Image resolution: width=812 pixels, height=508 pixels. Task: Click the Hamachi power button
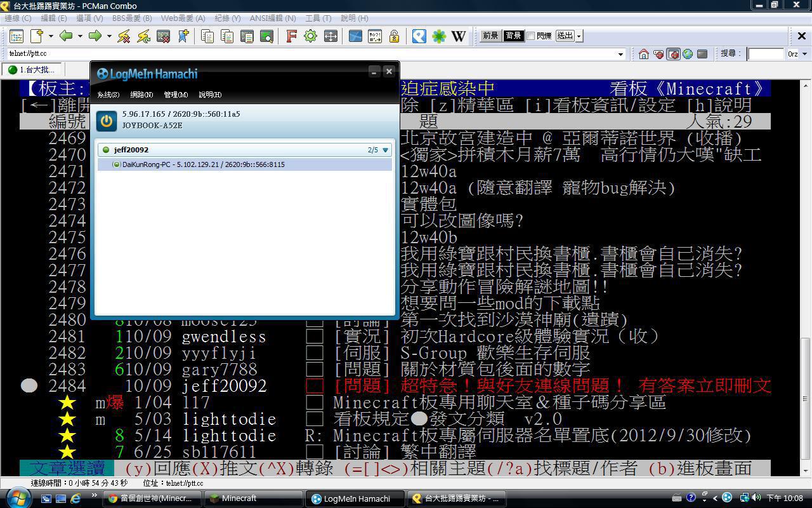pyautogui.click(x=107, y=121)
